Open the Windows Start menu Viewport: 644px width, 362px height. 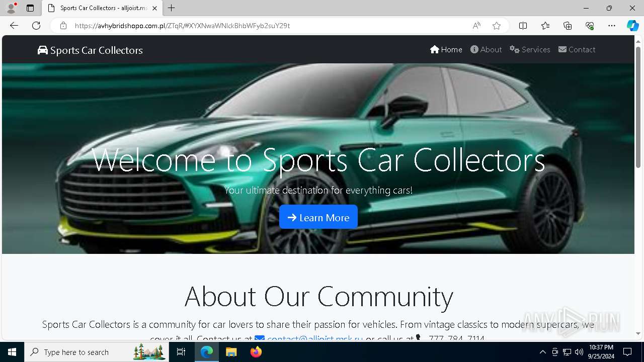coord(12,352)
